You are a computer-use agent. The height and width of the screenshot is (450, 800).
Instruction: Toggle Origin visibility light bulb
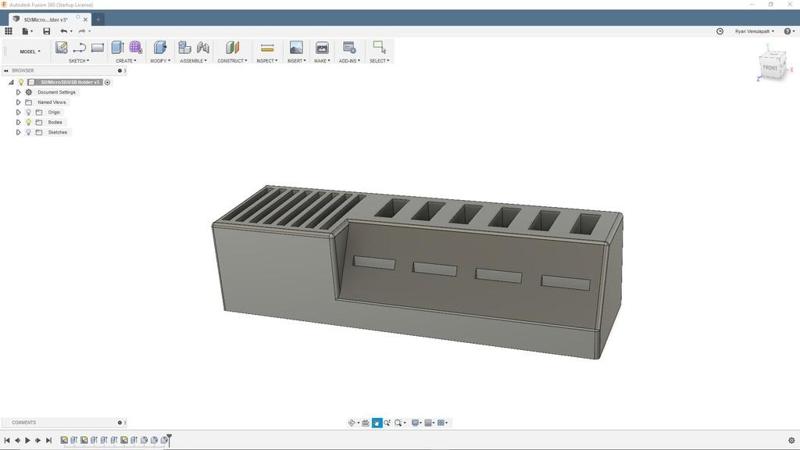pyautogui.click(x=29, y=112)
